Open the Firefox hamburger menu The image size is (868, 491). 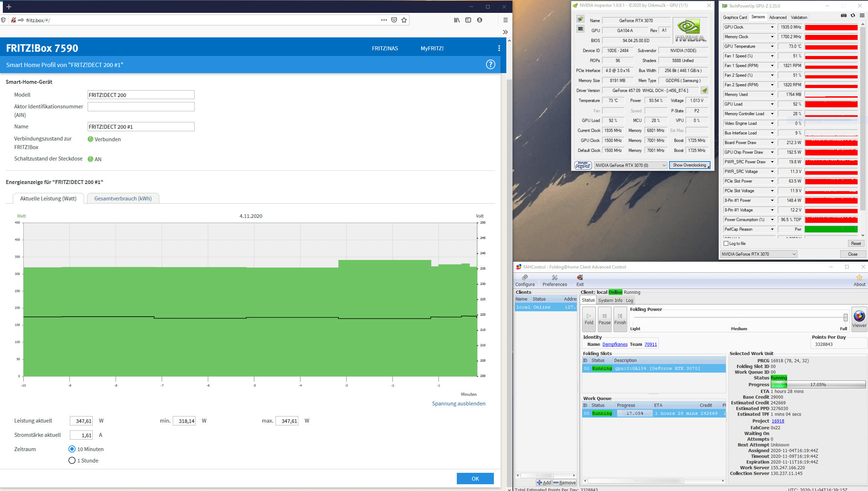coord(505,20)
